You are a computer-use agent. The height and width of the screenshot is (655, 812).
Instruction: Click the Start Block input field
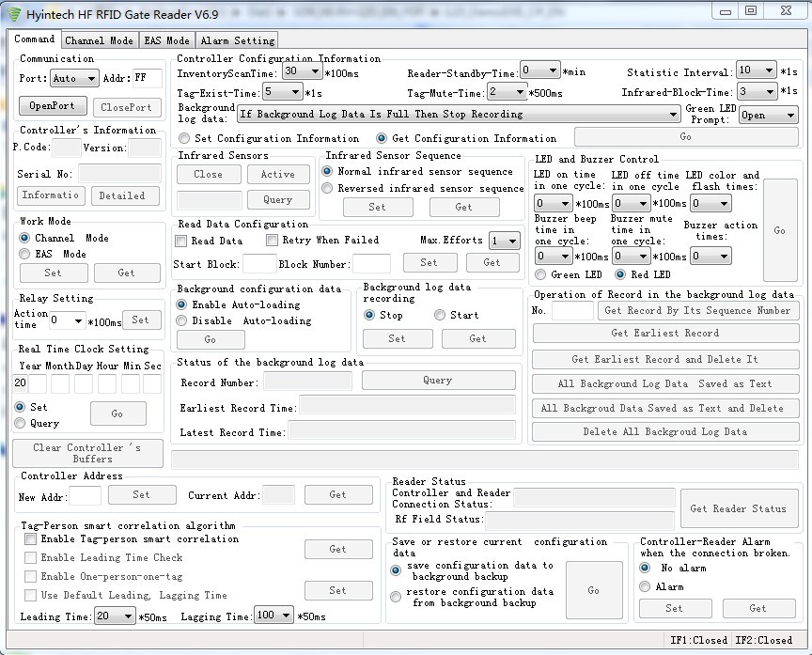pyautogui.click(x=259, y=263)
